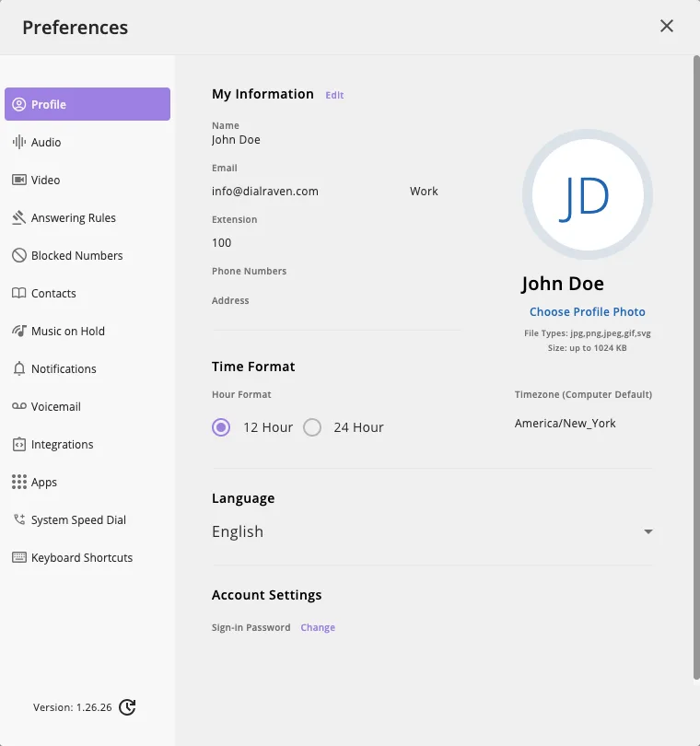Viewport: 700px width, 746px height.
Task: Click the Contacts book icon
Action: (19, 293)
